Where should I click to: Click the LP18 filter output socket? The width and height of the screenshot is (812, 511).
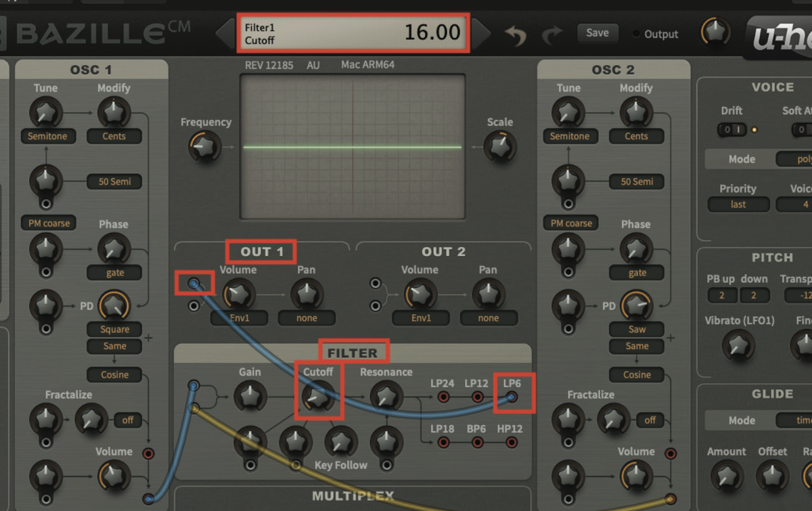(x=443, y=443)
